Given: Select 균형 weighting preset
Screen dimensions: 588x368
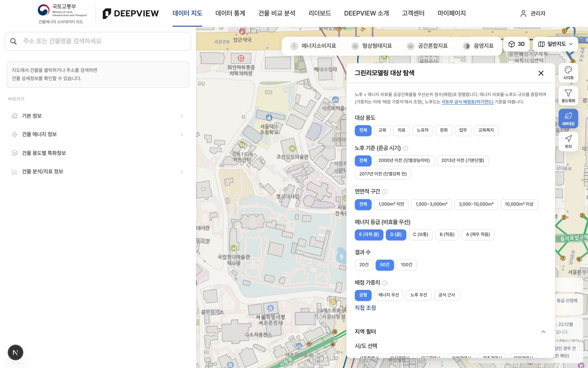Looking at the screenshot, I should [x=363, y=295].
